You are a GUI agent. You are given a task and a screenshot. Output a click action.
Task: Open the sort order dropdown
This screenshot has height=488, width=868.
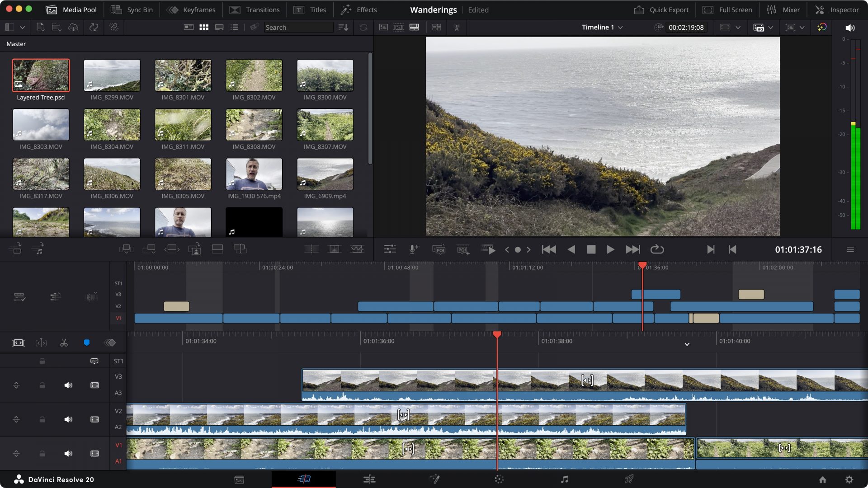(x=344, y=28)
